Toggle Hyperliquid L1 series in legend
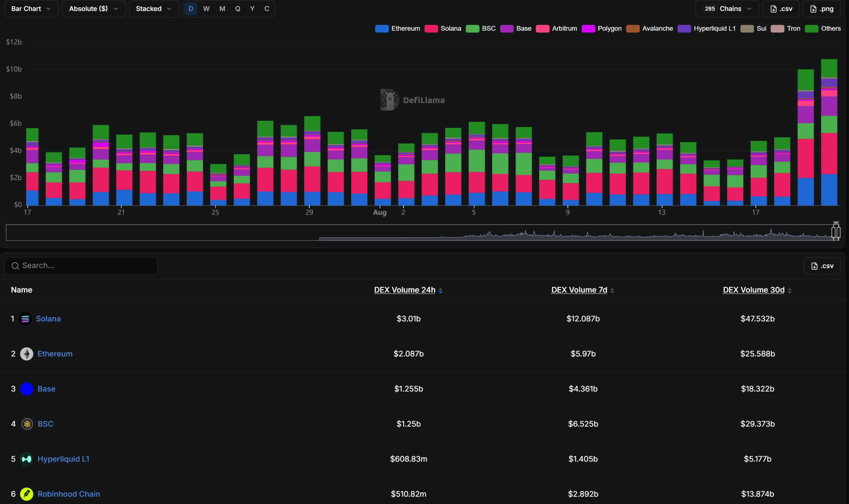Screen dimensions: 849x504 click(x=706, y=28)
